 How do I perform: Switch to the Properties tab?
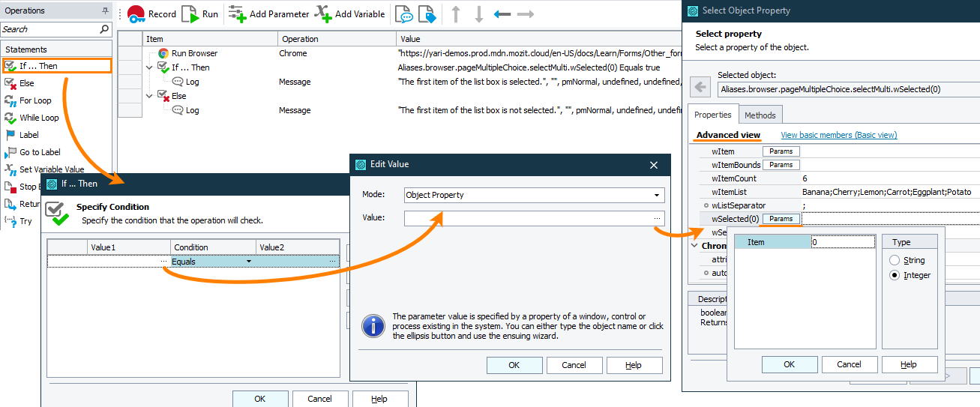tap(713, 115)
